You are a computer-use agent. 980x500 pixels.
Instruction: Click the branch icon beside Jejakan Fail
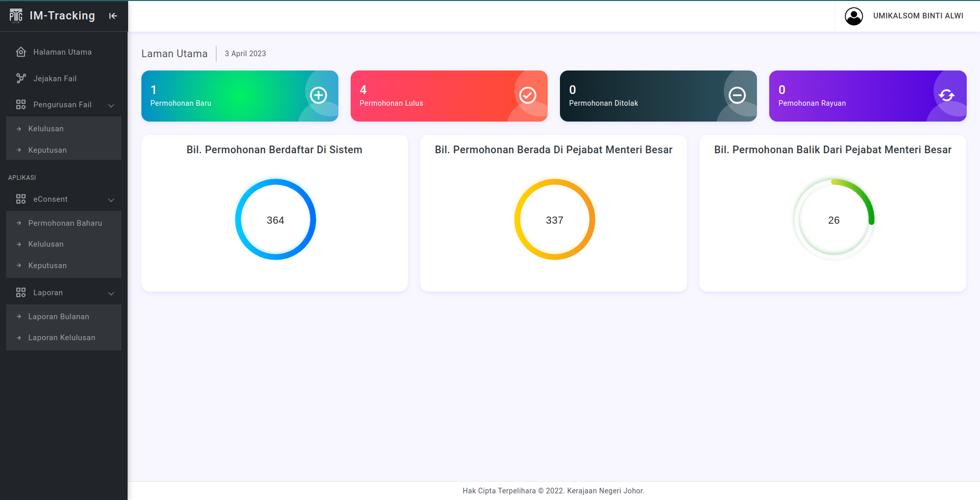coord(21,78)
